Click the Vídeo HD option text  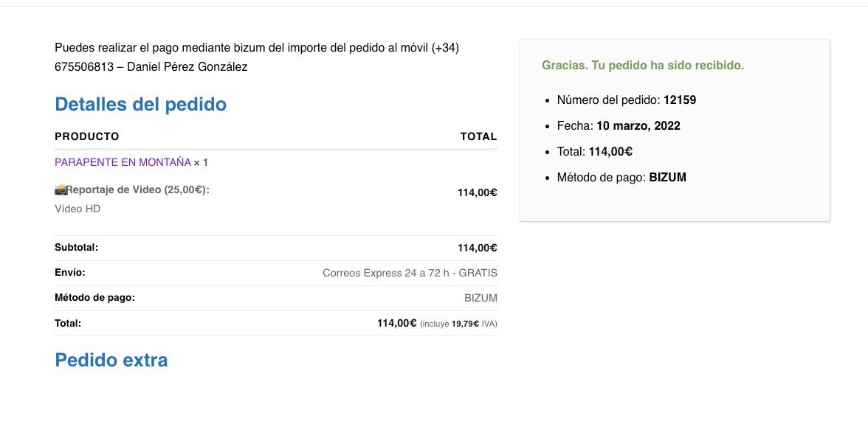tap(77, 209)
